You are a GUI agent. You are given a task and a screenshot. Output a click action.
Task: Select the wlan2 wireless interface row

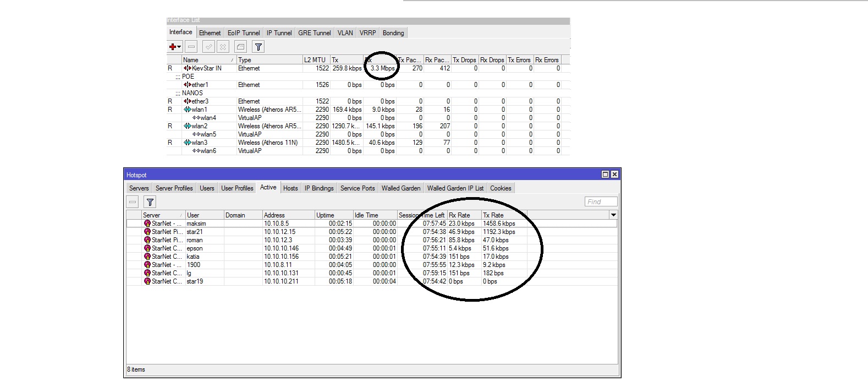click(x=199, y=126)
